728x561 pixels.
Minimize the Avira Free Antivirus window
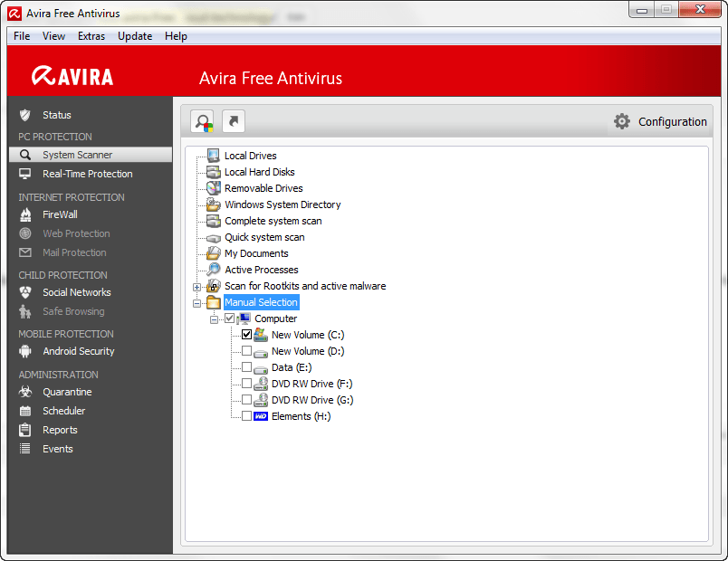tap(642, 10)
